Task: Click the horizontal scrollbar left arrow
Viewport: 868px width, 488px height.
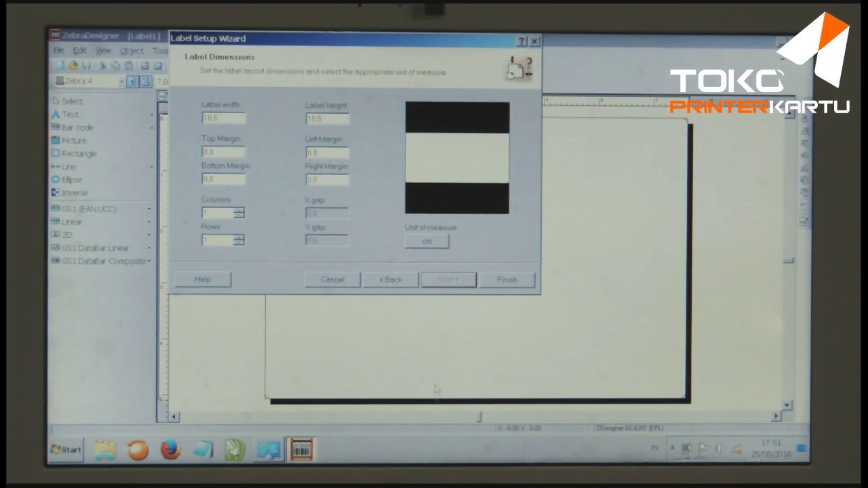Action: (174, 417)
